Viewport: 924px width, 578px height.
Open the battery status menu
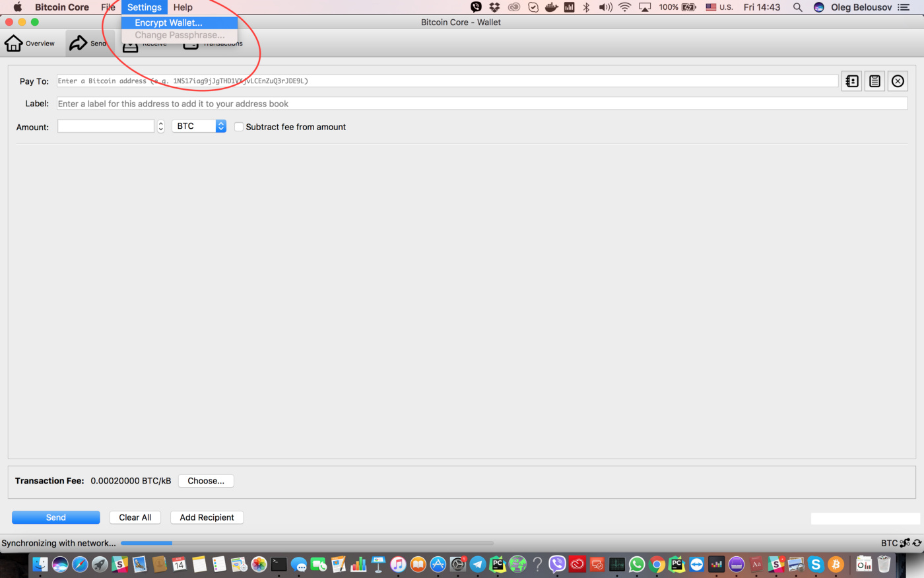click(677, 7)
